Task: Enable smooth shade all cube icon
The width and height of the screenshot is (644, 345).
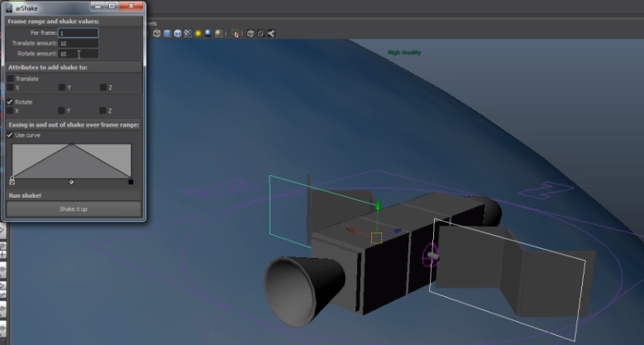Action: tap(167, 34)
